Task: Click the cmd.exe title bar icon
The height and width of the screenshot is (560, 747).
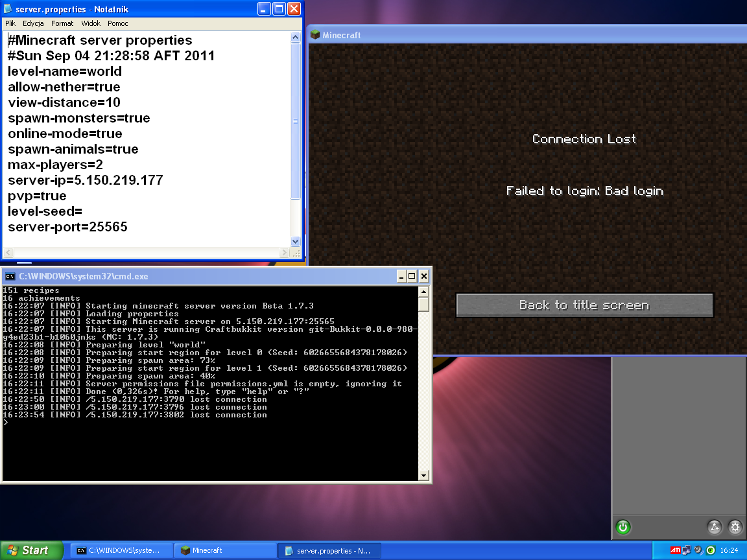Action: (10, 276)
